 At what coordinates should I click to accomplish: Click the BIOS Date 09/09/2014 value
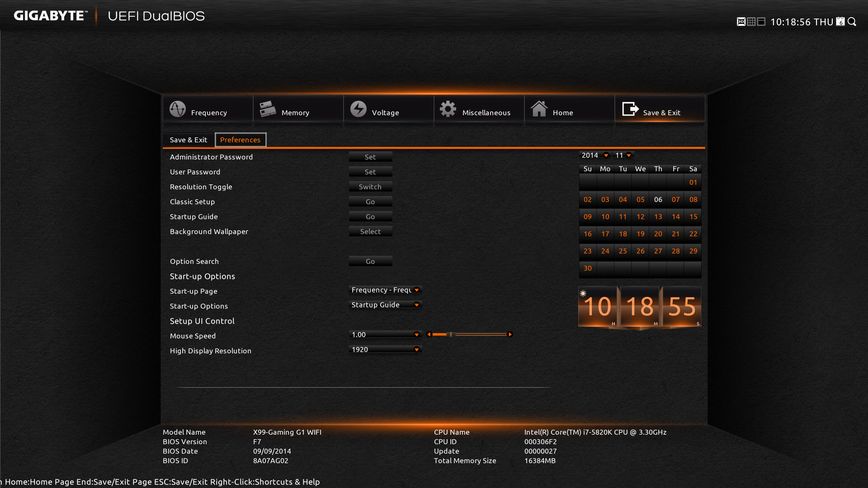tap(272, 451)
